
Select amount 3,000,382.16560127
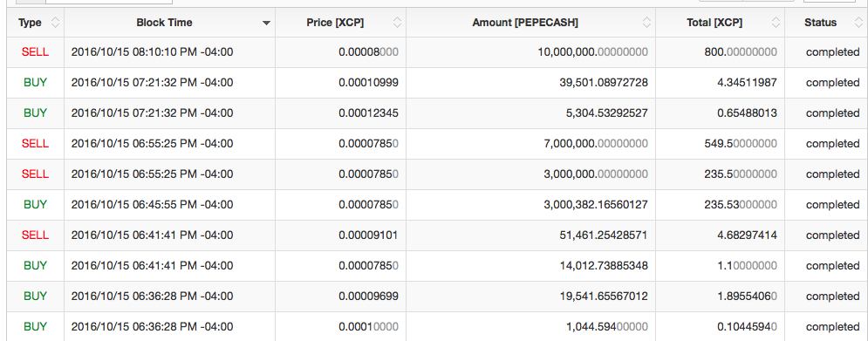(x=596, y=204)
